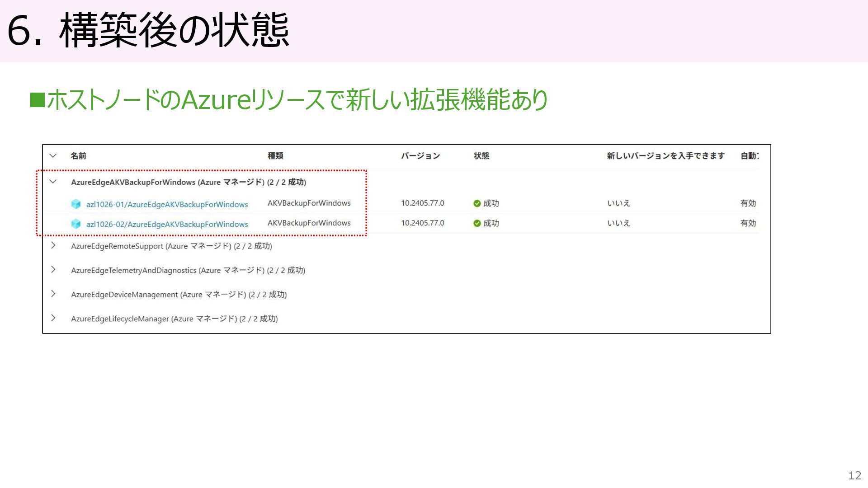
Task: Click the green success check for azl1026-02
Action: (477, 223)
